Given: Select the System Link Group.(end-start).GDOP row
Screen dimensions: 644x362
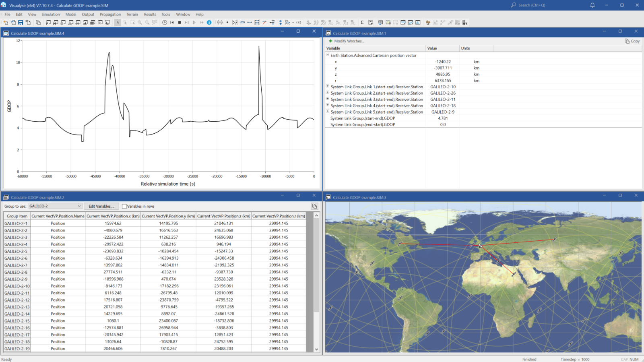Looking at the screenshot, I should 483,124.
